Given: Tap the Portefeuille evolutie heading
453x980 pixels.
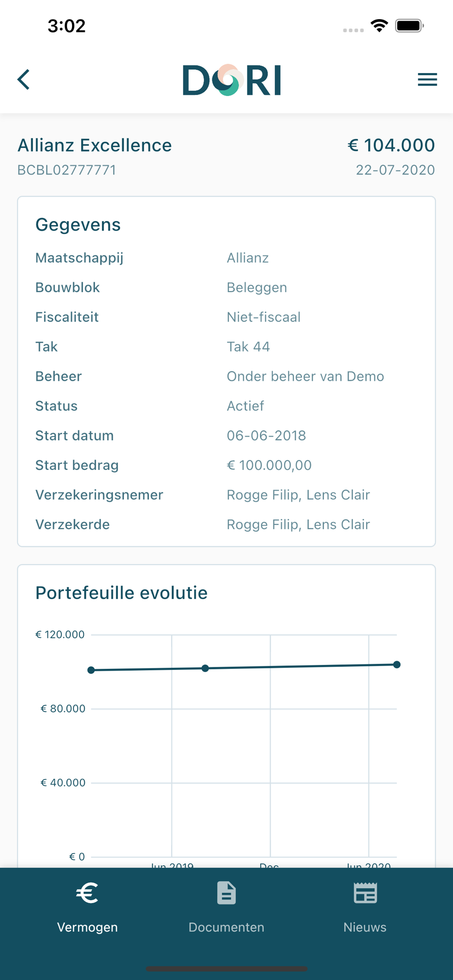Looking at the screenshot, I should coord(122,593).
